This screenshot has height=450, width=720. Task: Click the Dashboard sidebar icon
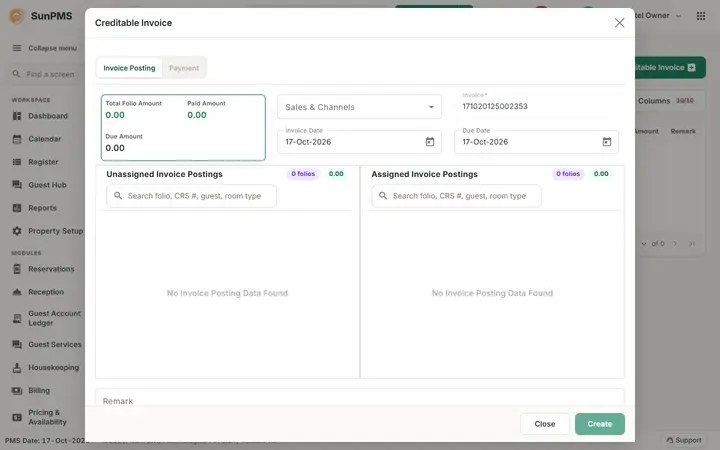[17, 116]
